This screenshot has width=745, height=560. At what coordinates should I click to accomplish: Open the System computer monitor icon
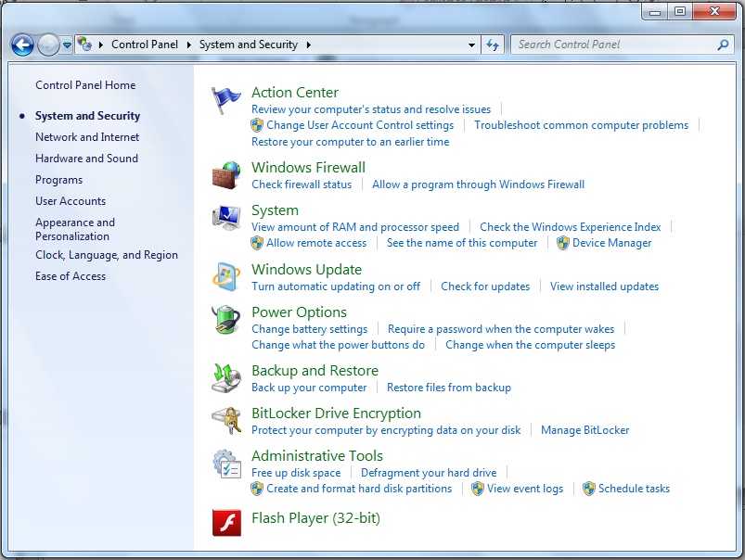point(226,218)
